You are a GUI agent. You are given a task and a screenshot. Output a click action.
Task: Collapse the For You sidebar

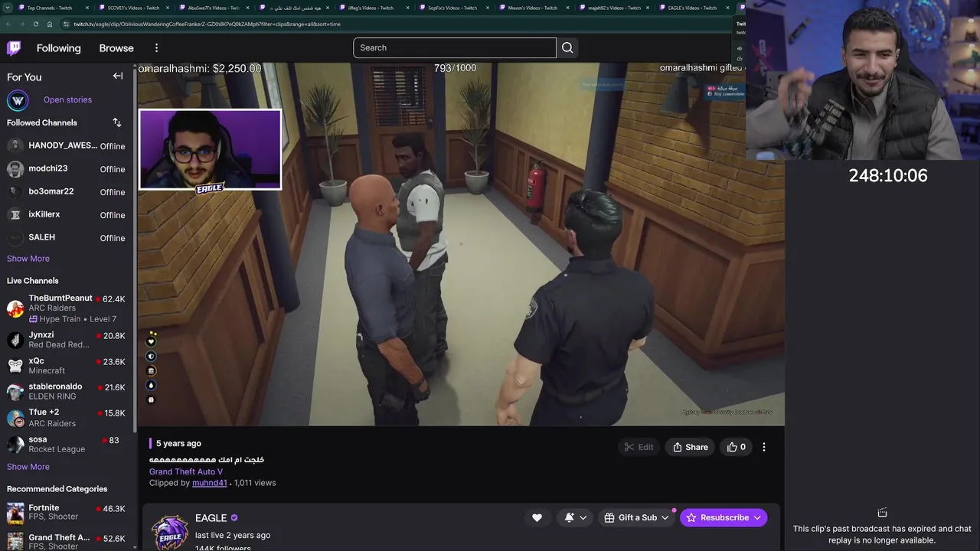tap(118, 77)
